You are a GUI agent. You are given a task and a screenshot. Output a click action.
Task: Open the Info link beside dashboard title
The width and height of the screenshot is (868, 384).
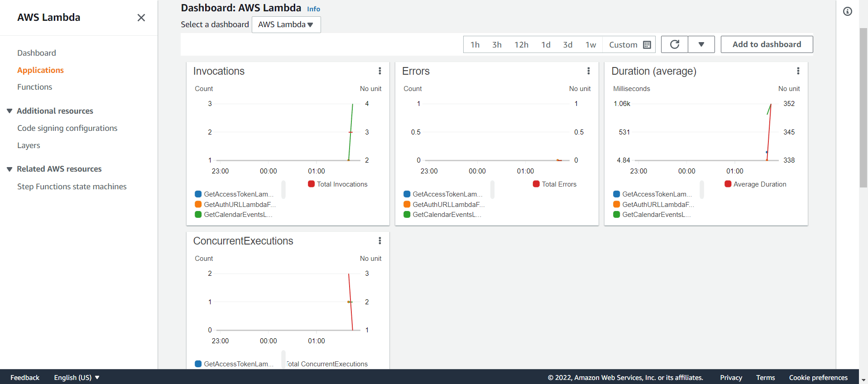click(x=313, y=9)
